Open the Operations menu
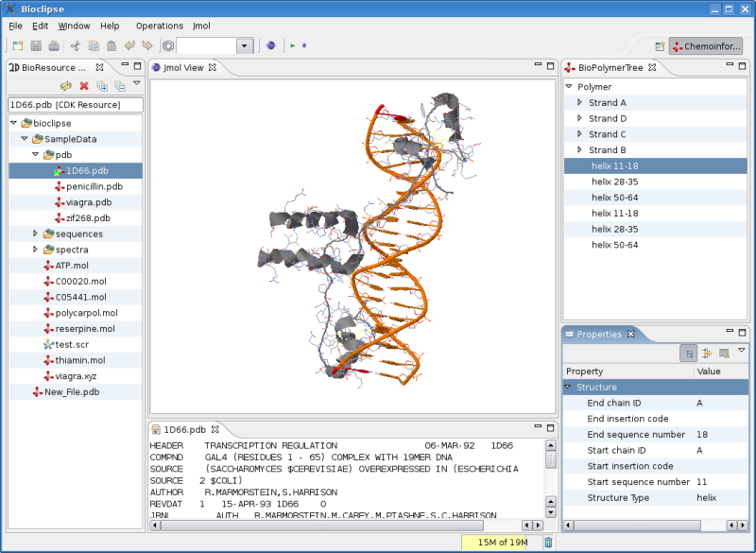 160,26
